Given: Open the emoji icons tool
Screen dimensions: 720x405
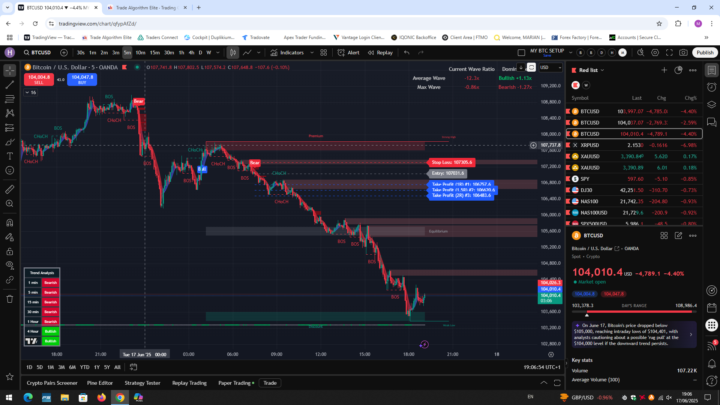Looking at the screenshot, I should pos(10,170).
